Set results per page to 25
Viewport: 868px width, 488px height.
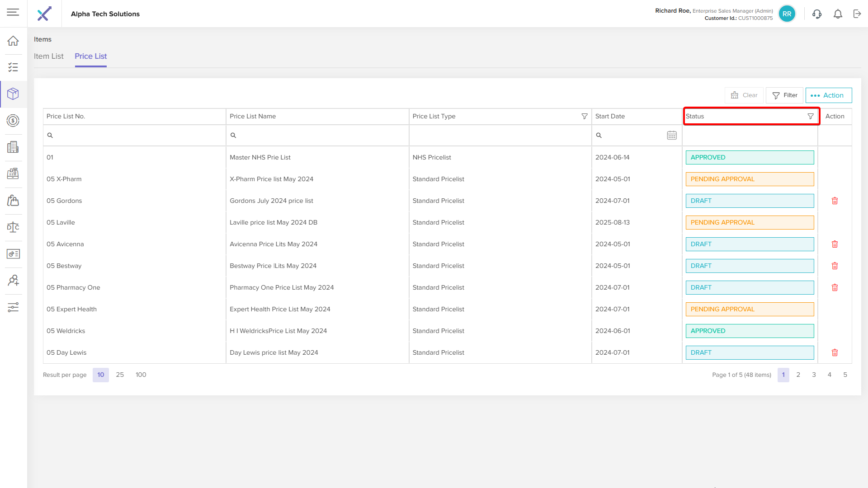pos(120,375)
